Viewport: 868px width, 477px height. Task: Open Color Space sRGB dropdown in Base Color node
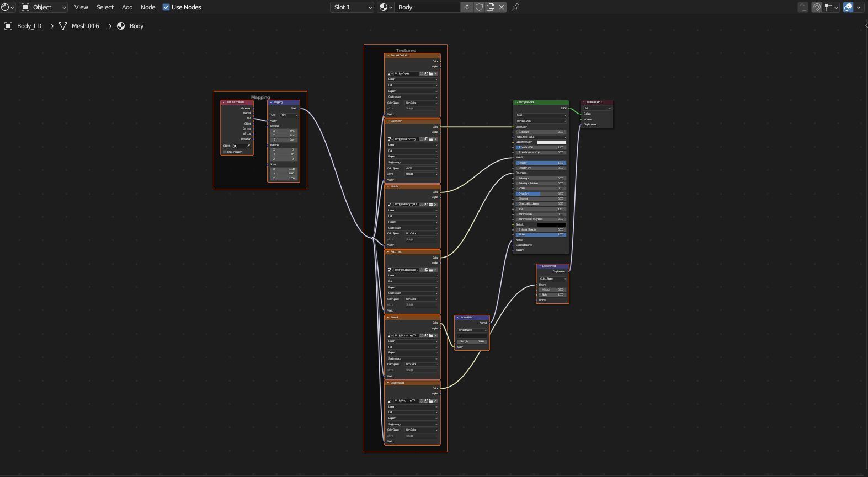click(x=421, y=168)
